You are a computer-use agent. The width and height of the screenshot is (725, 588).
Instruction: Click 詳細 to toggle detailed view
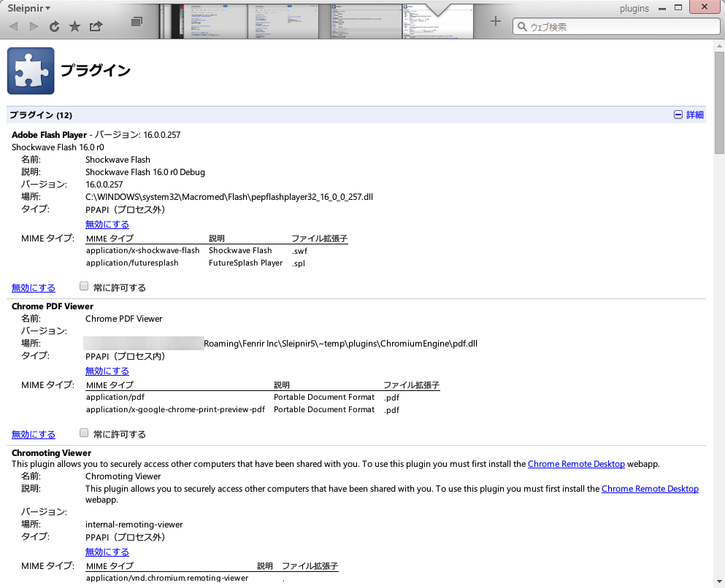pyautogui.click(x=694, y=115)
